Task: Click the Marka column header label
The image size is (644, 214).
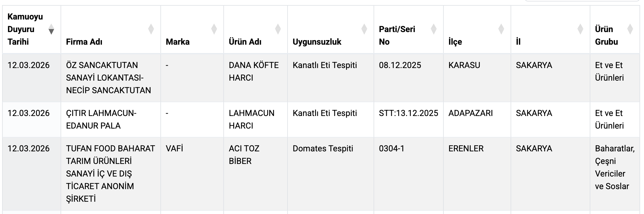Action: (x=177, y=42)
